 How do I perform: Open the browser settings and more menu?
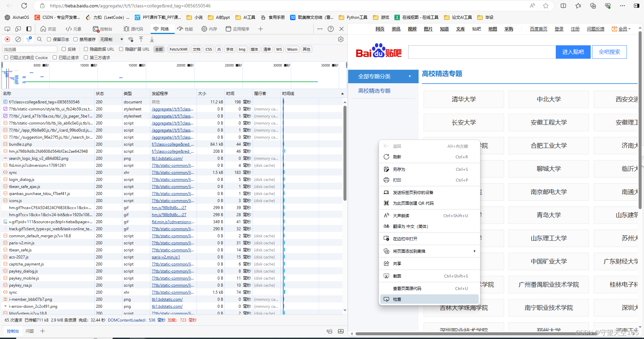pyautogui.click(x=623, y=6)
